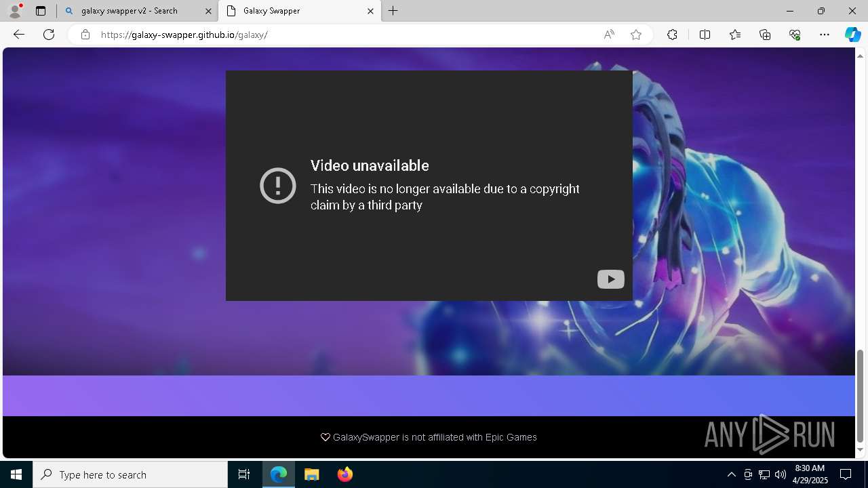
Task: Minimize the Edge browser window
Action: point(789,11)
